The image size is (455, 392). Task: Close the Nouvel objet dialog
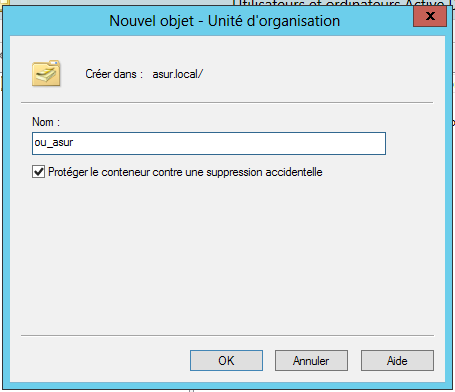point(430,16)
